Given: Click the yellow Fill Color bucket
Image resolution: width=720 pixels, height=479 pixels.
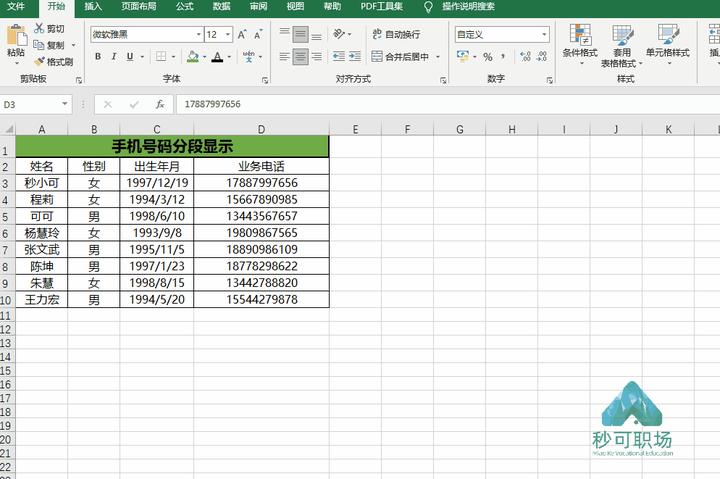Looking at the screenshot, I should 193,56.
